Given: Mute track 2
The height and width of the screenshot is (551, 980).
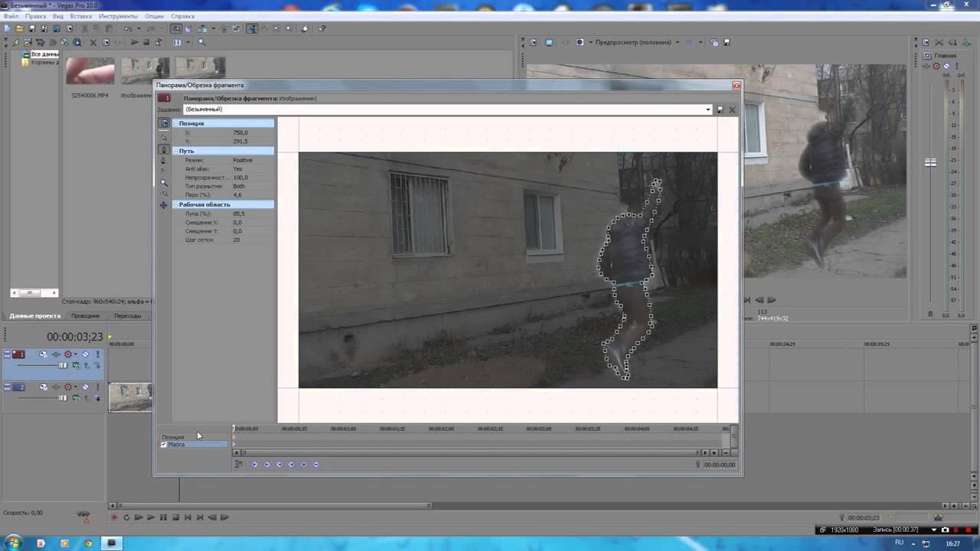Looking at the screenshot, I should [x=85, y=387].
